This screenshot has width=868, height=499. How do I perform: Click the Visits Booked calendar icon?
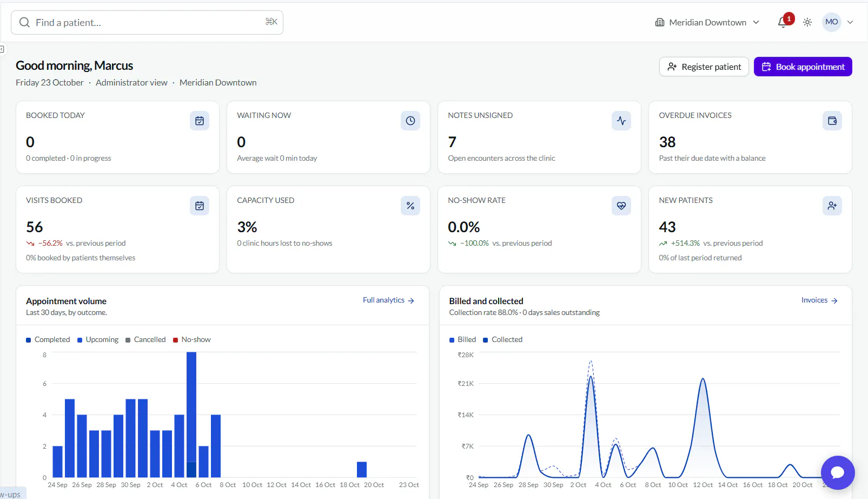[x=200, y=206]
